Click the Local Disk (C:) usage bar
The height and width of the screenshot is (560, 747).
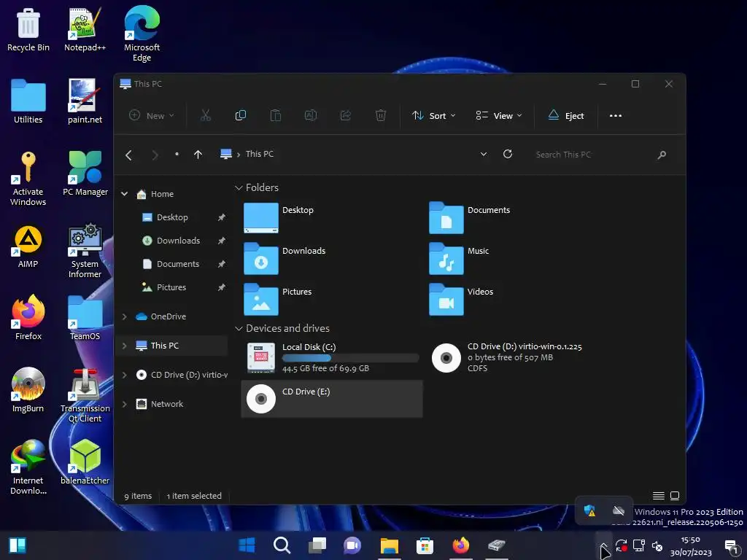[x=351, y=357]
